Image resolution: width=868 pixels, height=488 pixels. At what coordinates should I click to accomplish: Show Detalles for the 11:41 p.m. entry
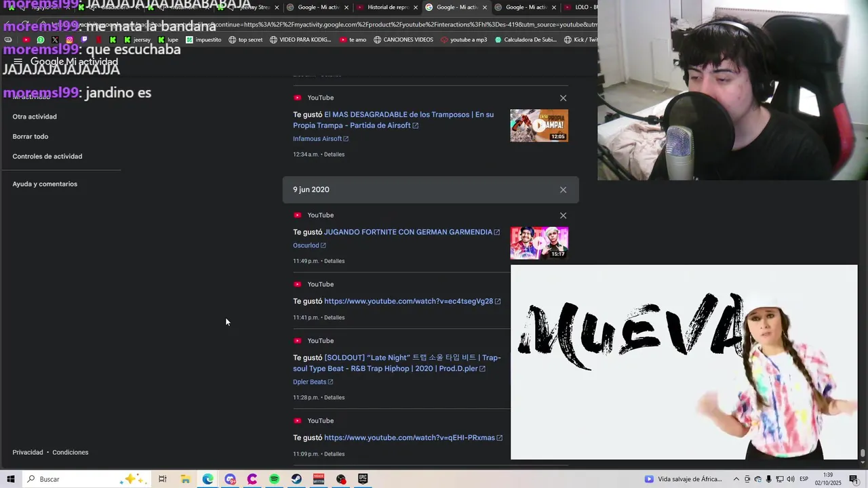point(334,317)
